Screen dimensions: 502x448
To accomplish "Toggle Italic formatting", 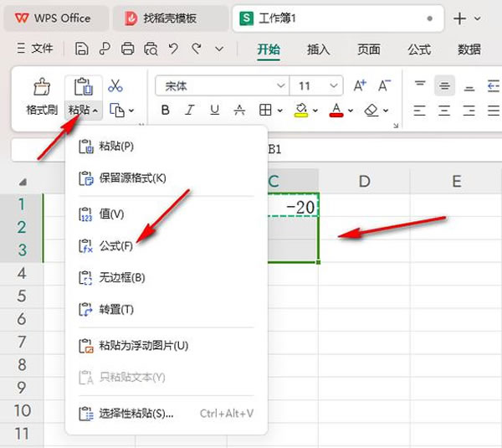I will tap(190, 111).
